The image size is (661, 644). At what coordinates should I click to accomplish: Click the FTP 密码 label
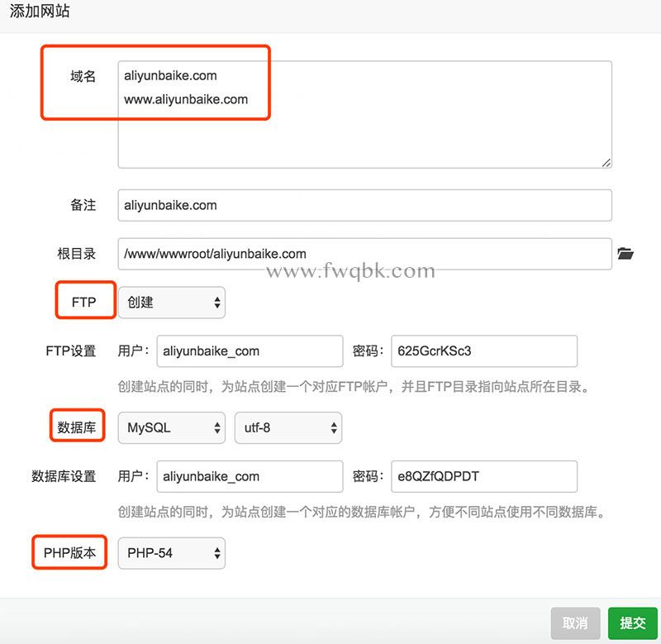[x=368, y=351]
